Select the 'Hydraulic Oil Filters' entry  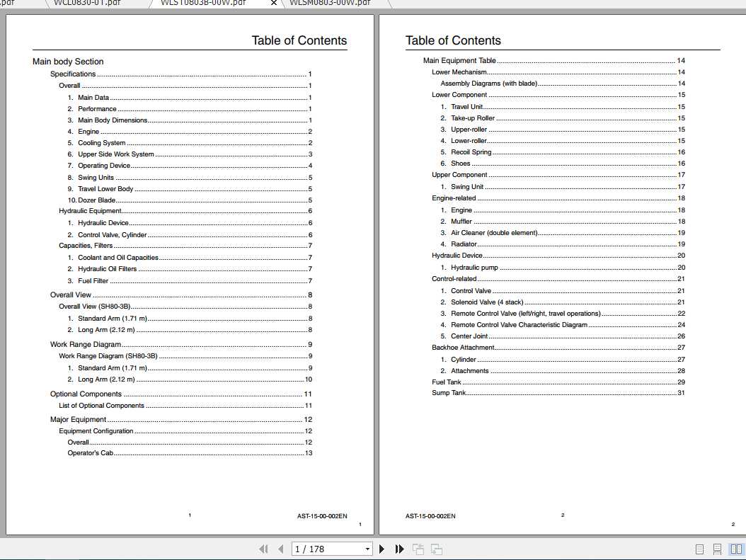(x=190, y=269)
